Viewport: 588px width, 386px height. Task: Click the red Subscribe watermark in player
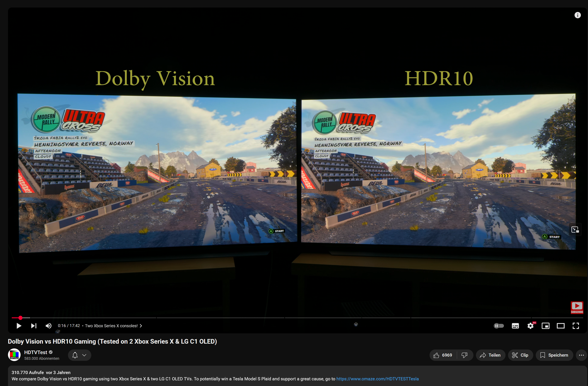(x=577, y=308)
